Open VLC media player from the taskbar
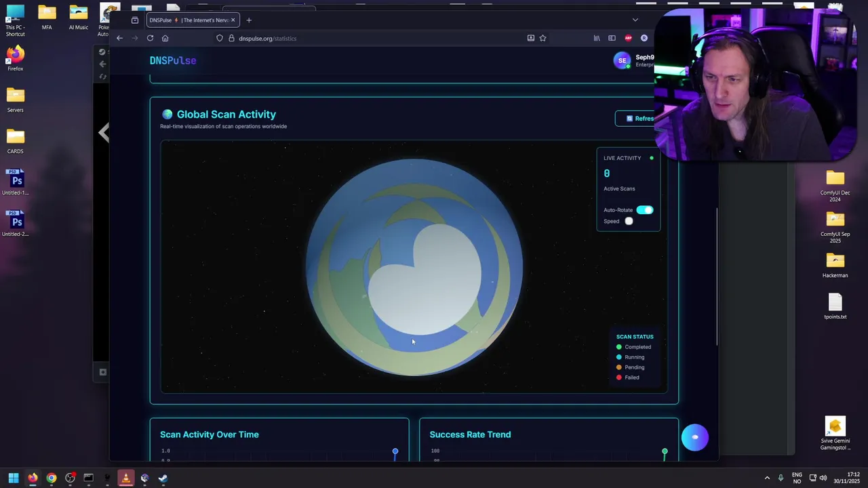The image size is (868, 488). [125, 478]
